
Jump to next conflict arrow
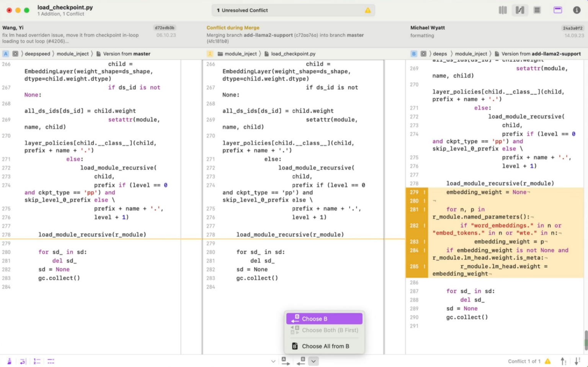pos(577,361)
